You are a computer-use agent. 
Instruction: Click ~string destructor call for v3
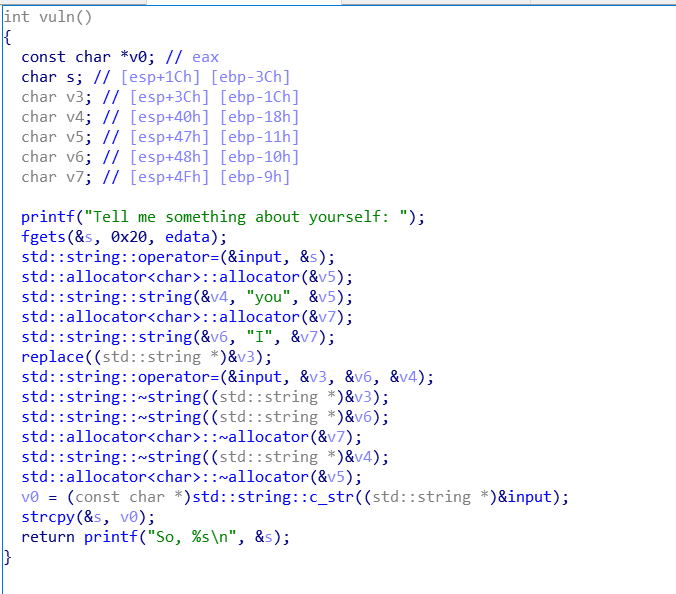pyautogui.click(x=205, y=397)
